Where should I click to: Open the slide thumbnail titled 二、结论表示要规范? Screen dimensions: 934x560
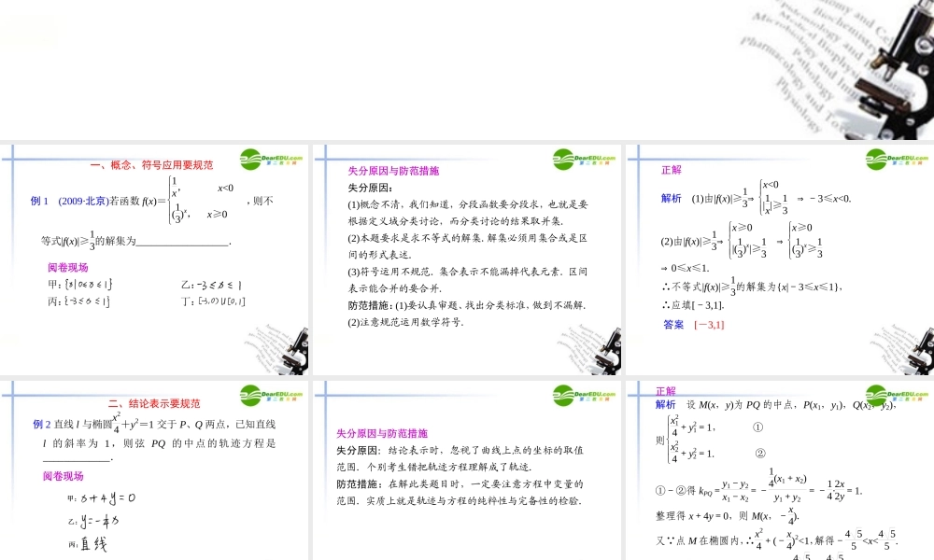pyautogui.click(x=154, y=469)
